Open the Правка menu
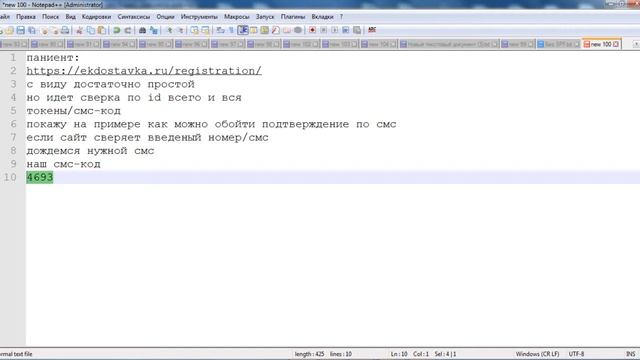Image resolution: width=640 pixels, height=360 pixels. coord(26,17)
